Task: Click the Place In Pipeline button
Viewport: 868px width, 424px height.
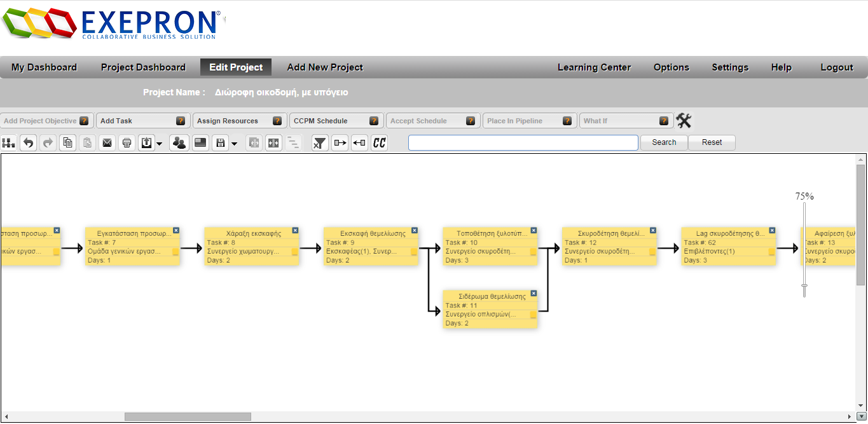Action: pos(530,121)
